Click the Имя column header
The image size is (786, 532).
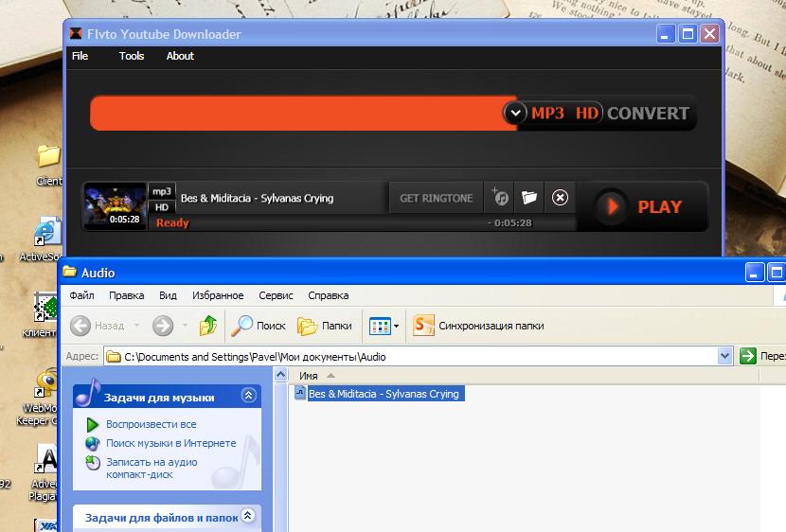coord(309,376)
